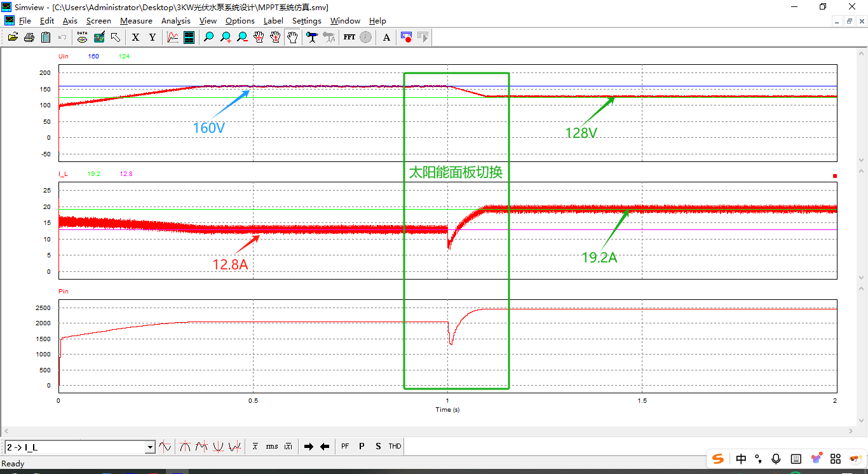Viewport: 868px width, 474px height.
Task: Open the Y axis settings button
Action: 152,37
